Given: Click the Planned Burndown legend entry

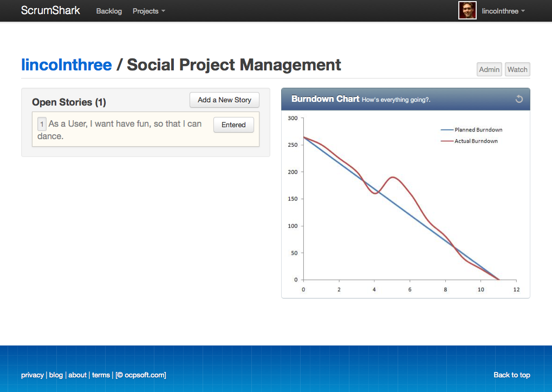Looking at the screenshot, I should pos(471,129).
